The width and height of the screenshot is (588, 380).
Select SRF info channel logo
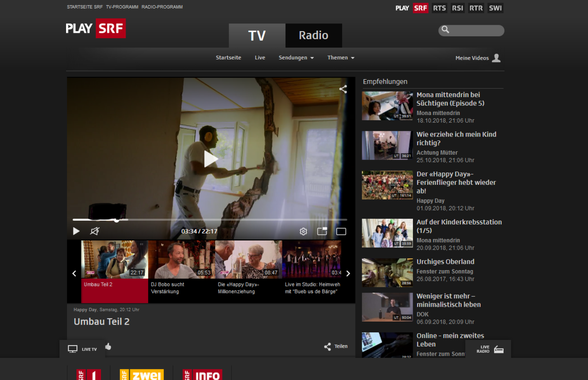(x=202, y=374)
